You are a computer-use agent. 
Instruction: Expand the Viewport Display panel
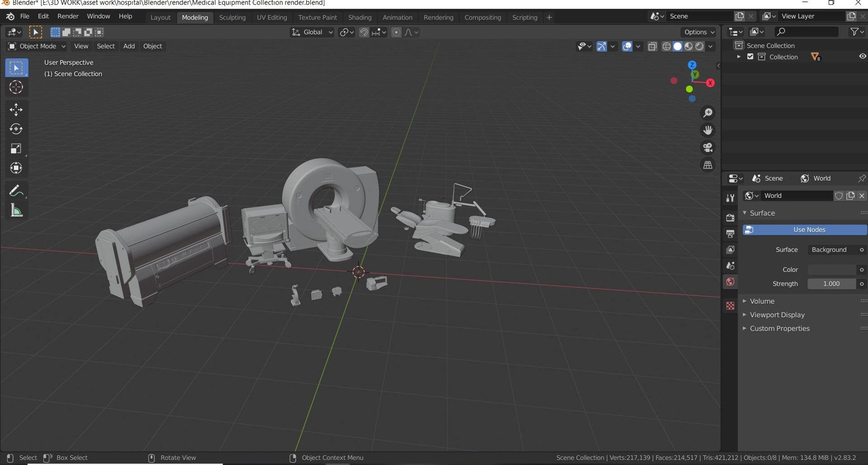click(777, 315)
